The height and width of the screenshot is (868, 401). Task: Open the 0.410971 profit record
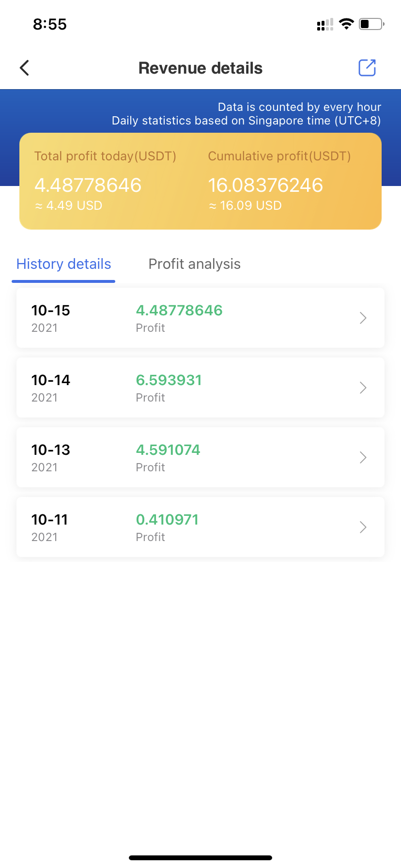click(200, 527)
